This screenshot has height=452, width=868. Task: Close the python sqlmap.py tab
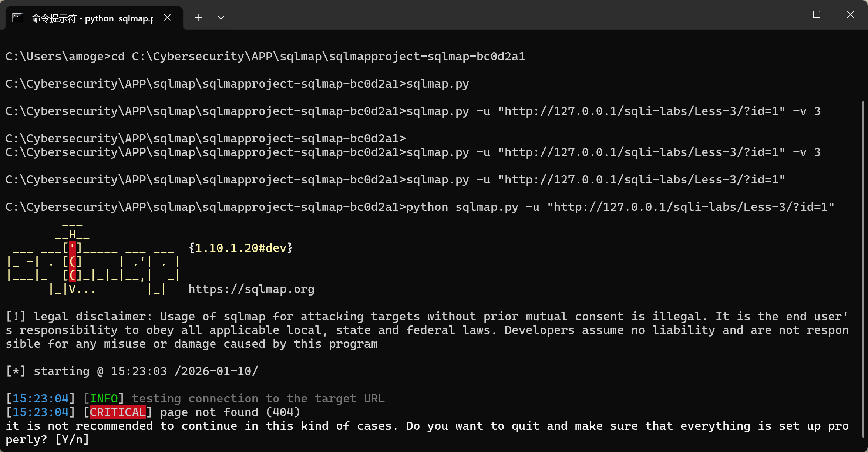(167, 18)
